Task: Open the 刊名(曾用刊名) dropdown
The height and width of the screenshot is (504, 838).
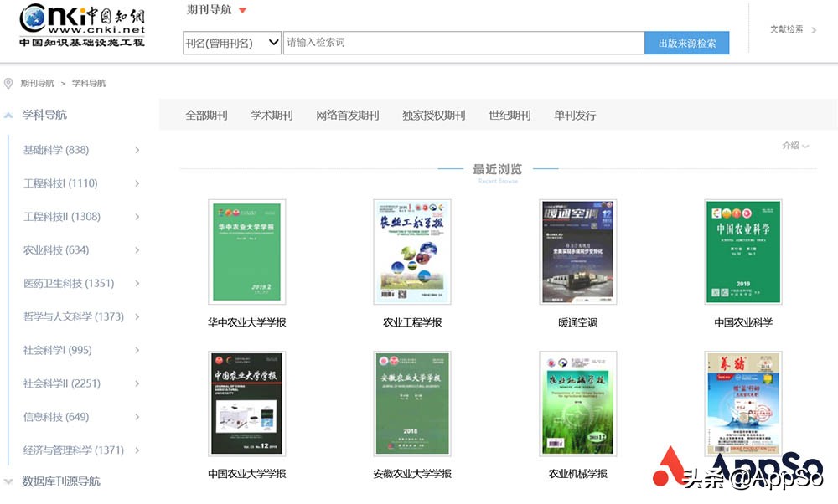Action: pyautogui.click(x=231, y=42)
